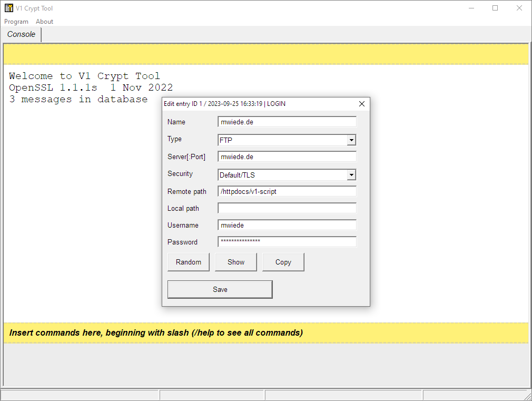
Task: Open the Security dropdown showing Default/TLS
Action: pos(287,175)
